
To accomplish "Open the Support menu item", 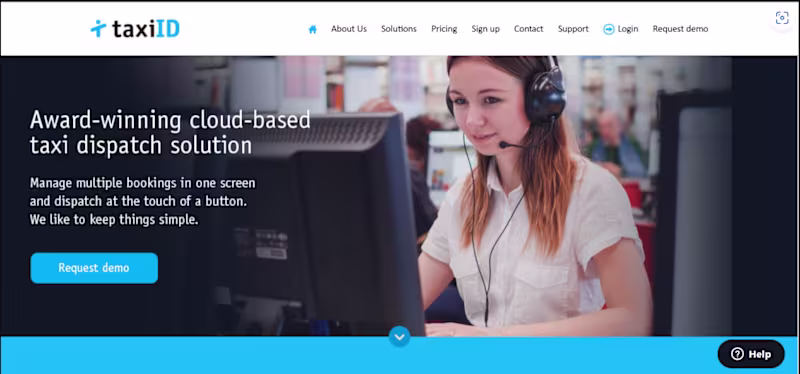I will pyautogui.click(x=573, y=29).
